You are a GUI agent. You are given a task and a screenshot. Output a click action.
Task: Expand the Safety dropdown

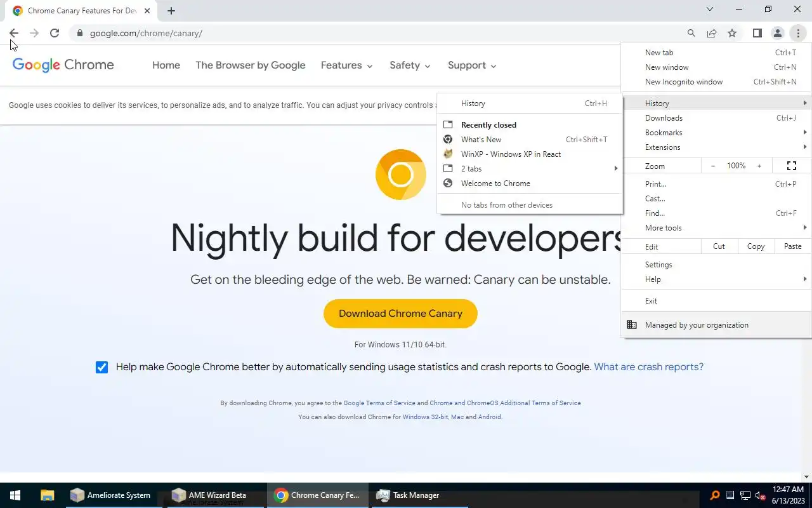(x=410, y=65)
